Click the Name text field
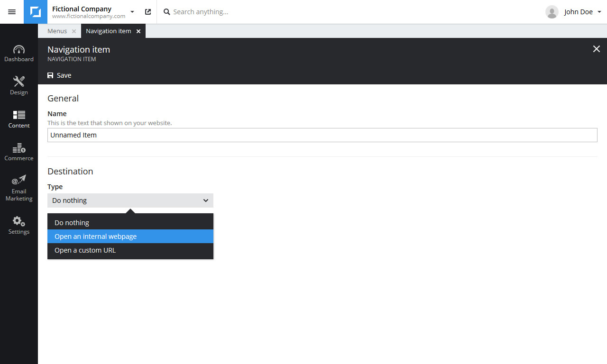 [x=322, y=135]
